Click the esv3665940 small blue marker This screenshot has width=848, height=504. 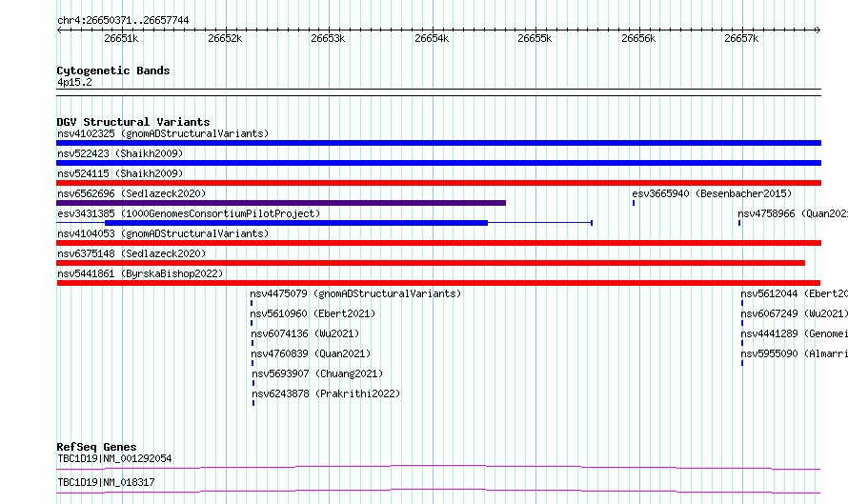(634, 203)
